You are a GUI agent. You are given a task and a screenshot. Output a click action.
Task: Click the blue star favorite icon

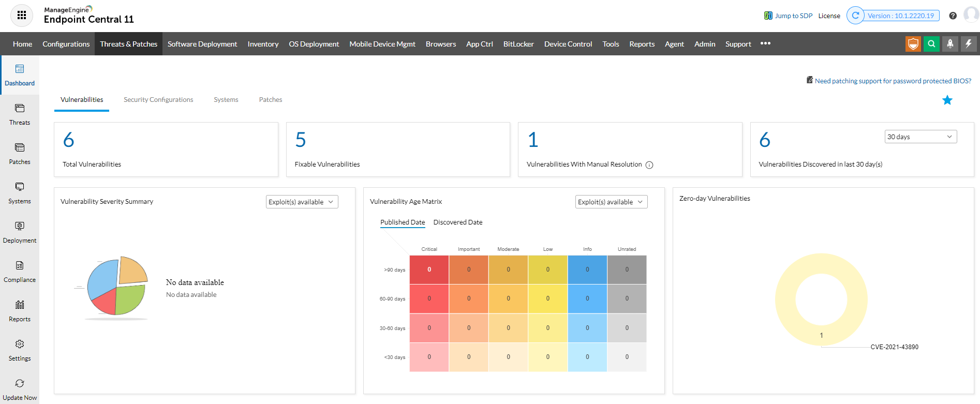pyautogui.click(x=947, y=100)
